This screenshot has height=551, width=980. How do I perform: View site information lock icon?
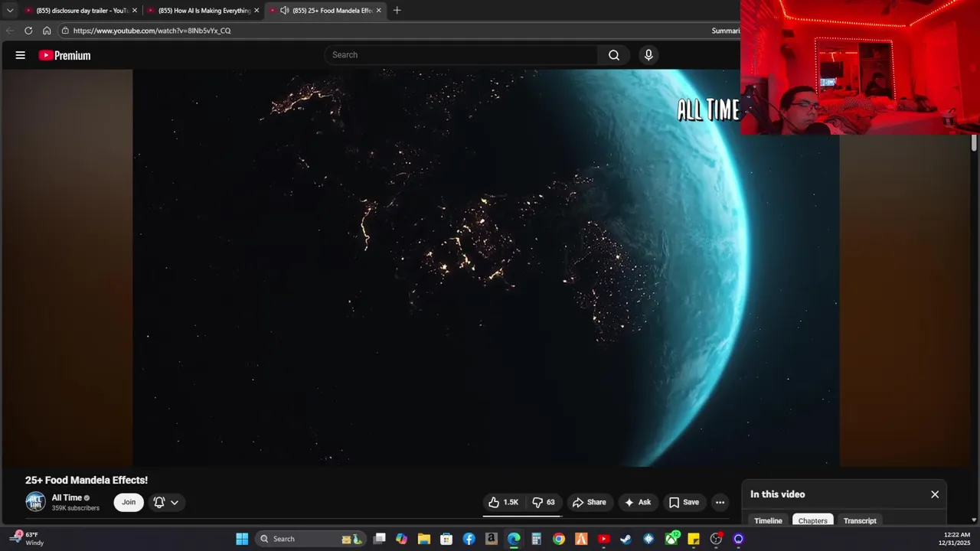65,31
